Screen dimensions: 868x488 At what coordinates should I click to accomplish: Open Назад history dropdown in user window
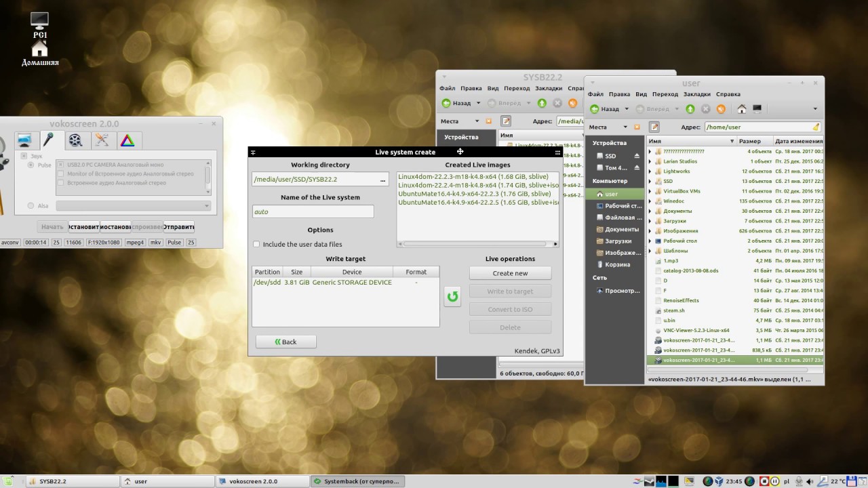(x=627, y=109)
